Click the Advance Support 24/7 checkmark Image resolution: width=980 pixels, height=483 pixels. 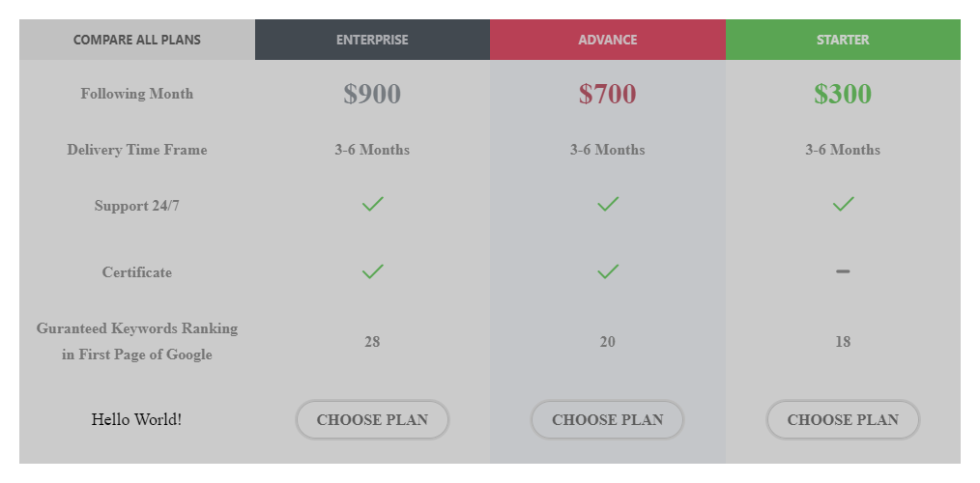pyautogui.click(x=607, y=204)
